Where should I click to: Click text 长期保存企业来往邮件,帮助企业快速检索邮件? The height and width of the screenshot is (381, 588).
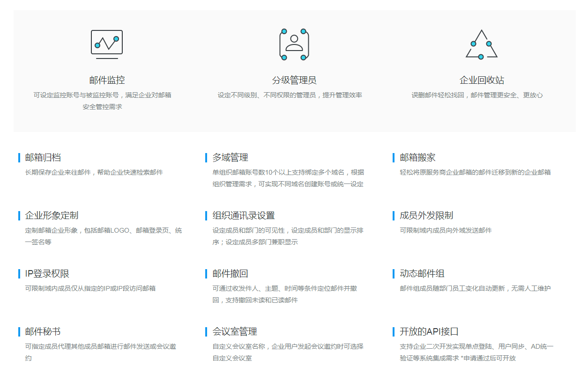[x=94, y=172]
